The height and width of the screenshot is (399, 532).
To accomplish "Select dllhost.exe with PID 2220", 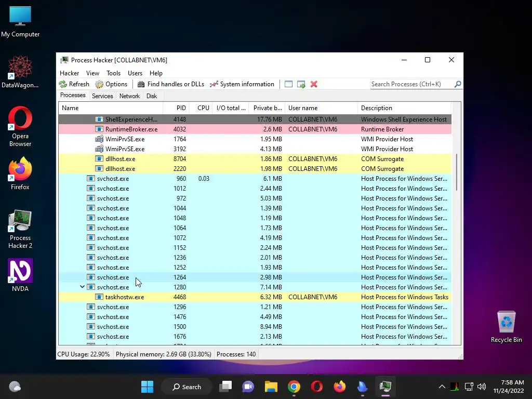I will click(255, 169).
